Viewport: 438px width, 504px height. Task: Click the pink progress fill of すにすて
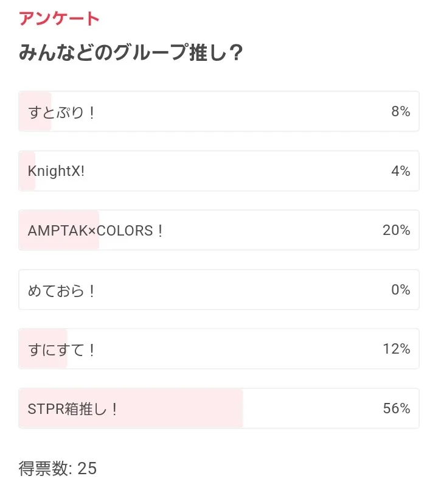pyautogui.click(x=43, y=349)
